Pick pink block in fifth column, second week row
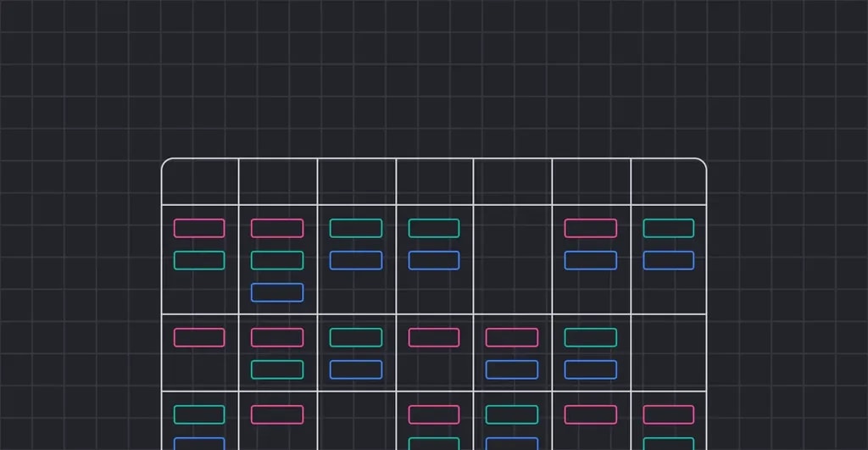The width and height of the screenshot is (868, 450). point(512,337)
